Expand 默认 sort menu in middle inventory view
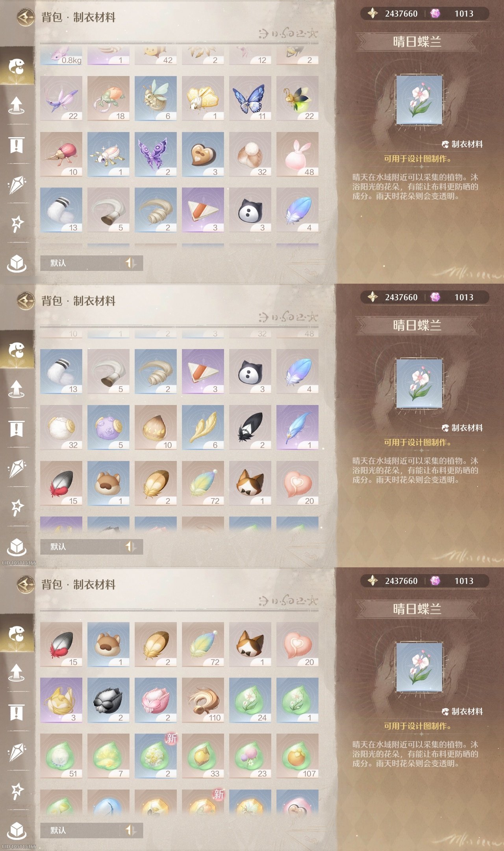The image size is (504, 851). pos(80,546)
